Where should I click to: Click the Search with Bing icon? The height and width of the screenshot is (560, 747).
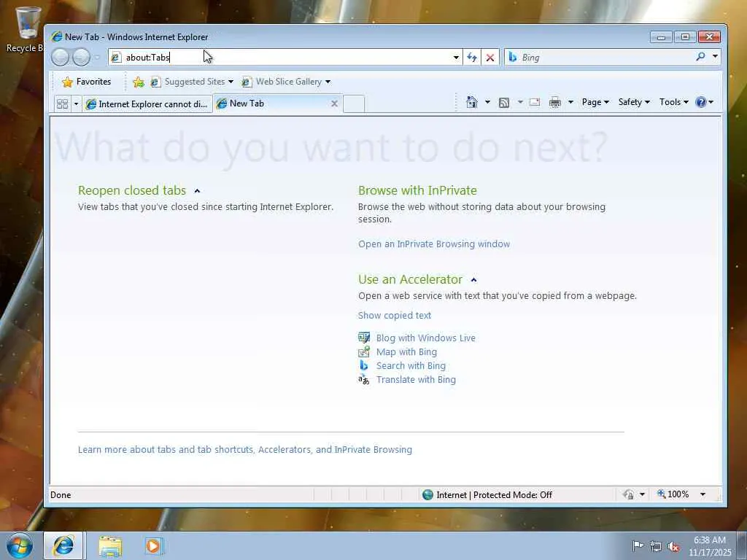tap(364, 365)
